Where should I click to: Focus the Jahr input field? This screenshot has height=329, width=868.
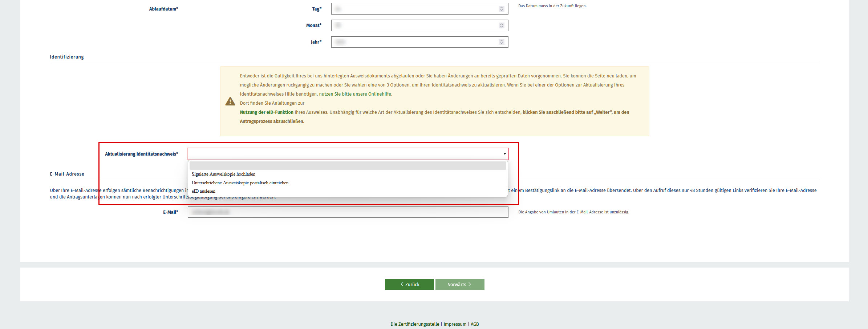(414, 42)
